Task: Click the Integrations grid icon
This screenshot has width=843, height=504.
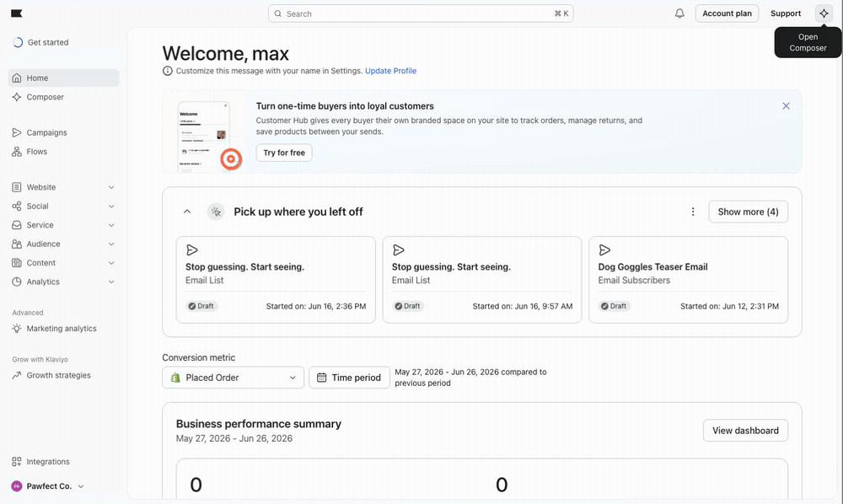Action: 17,462
